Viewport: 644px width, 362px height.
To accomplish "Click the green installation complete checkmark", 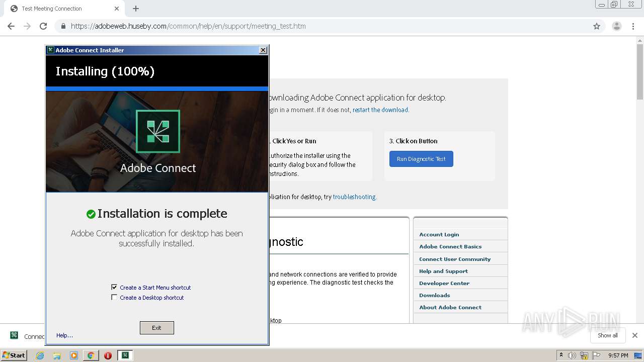I will coord(91,214).
